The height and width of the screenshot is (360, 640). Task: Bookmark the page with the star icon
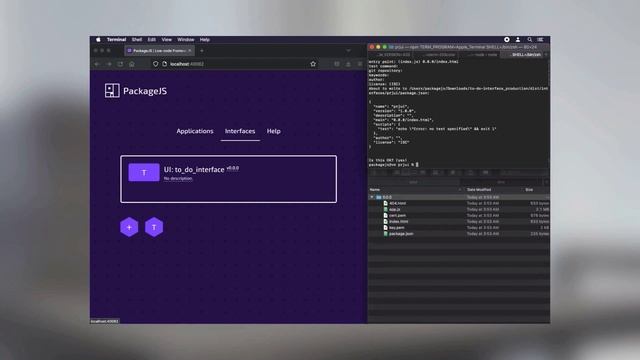tap(313, 64)
